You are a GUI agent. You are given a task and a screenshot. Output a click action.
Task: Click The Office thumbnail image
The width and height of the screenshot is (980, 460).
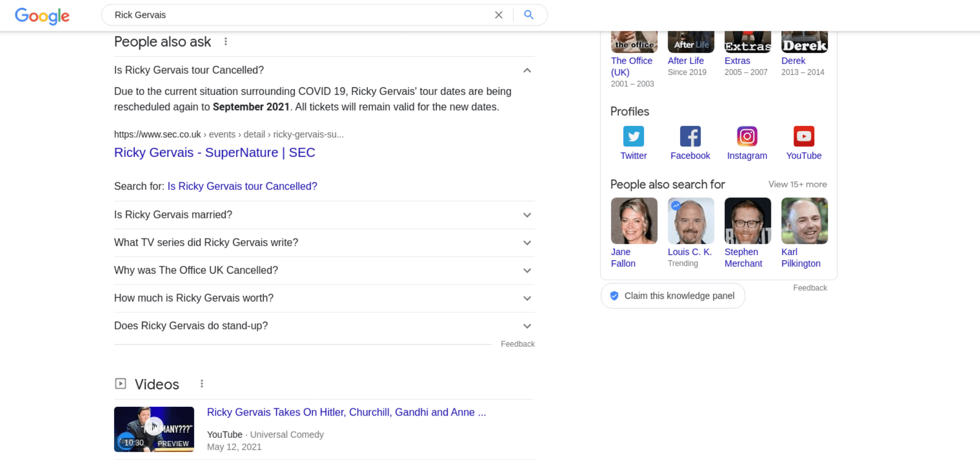pos(634,42)
